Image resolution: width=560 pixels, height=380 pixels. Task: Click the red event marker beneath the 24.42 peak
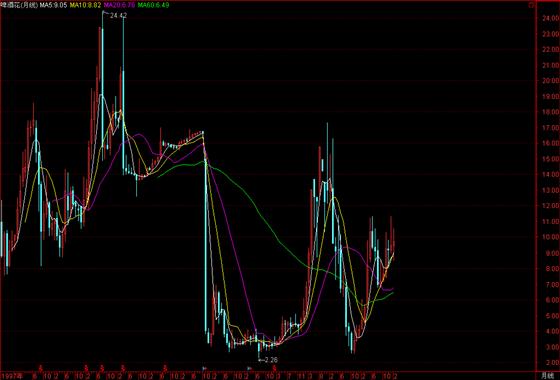(102, 368)
